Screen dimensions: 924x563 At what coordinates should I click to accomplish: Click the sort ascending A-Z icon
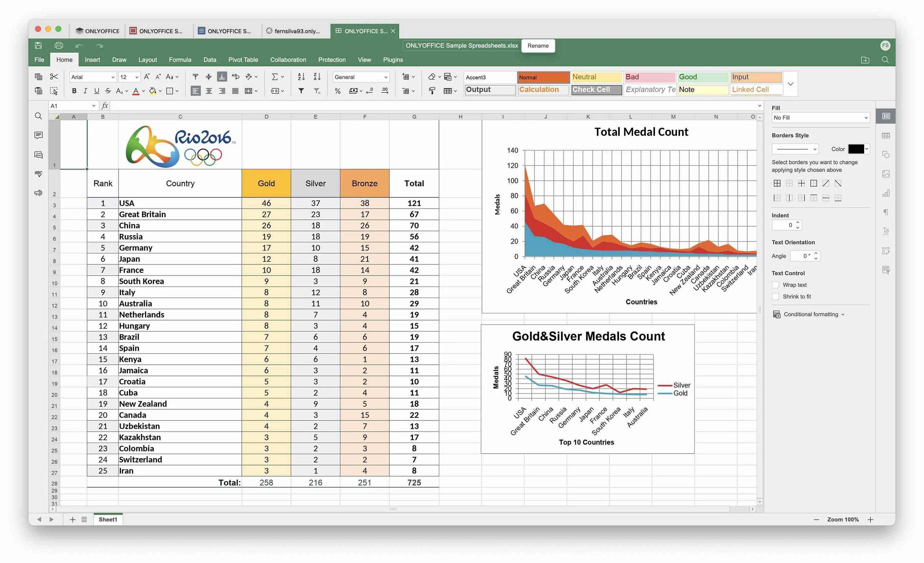(301, 77)
